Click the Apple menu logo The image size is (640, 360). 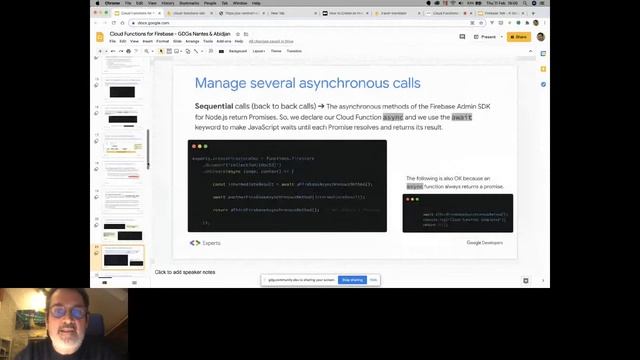tap(97, 3)
